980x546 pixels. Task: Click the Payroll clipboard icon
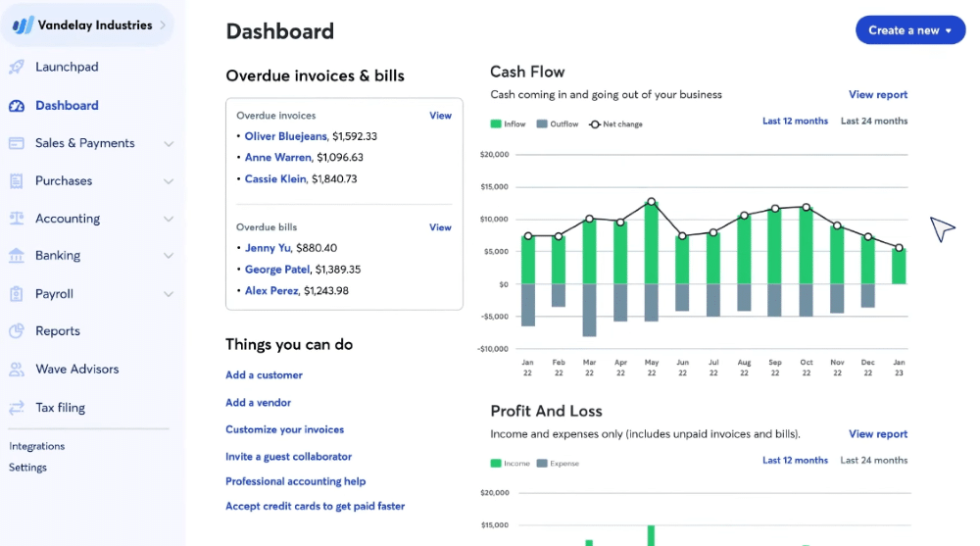[17, 294]
